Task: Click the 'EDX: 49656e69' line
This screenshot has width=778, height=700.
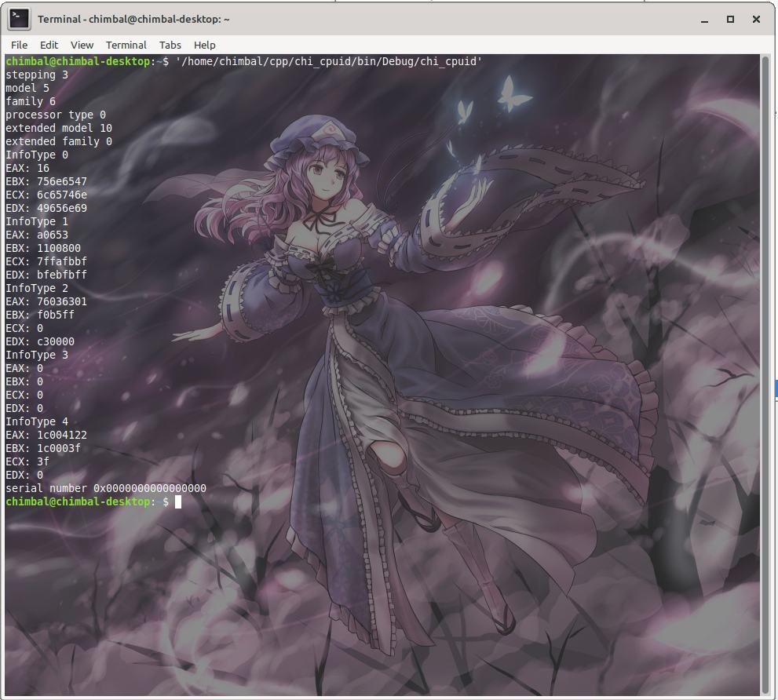Action: pyautogui.click(x=46, y=209)
